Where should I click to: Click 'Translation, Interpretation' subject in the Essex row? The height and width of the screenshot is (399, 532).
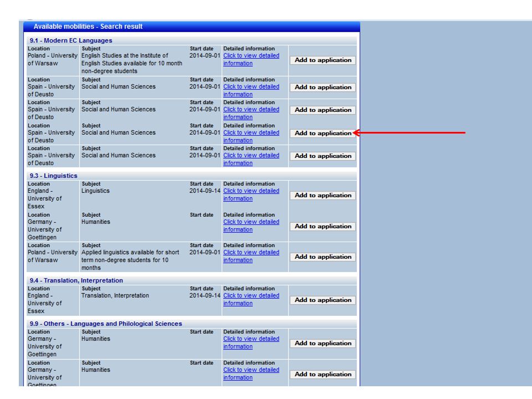pyautogui.click(x=115, y=295)
